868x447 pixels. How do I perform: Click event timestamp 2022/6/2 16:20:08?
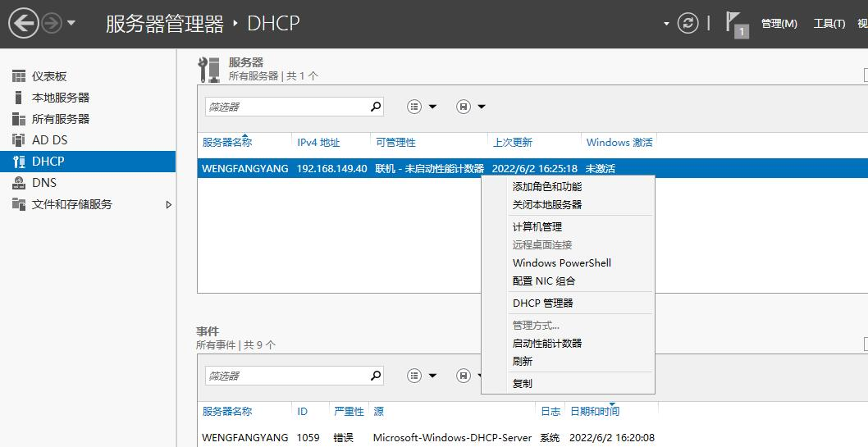point(612,438)
